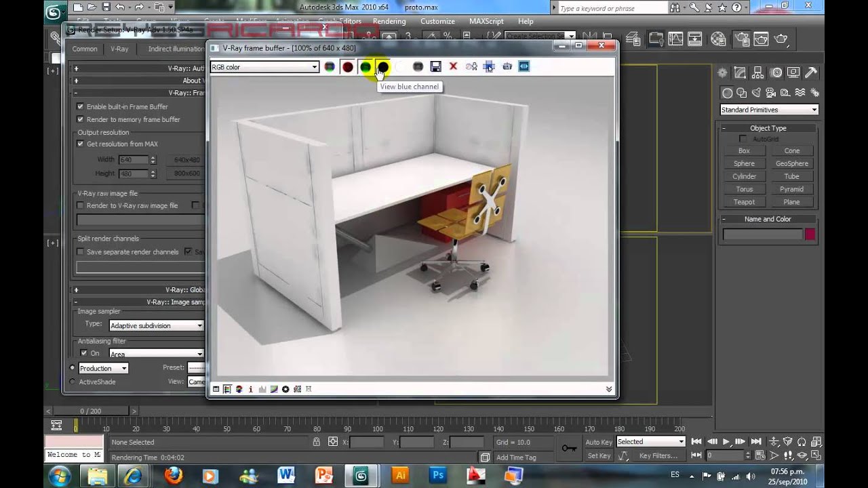Viewport: 868px width, 488px height.
Task: Open Illustrator from the taskbar
Action: click(400, 475)
